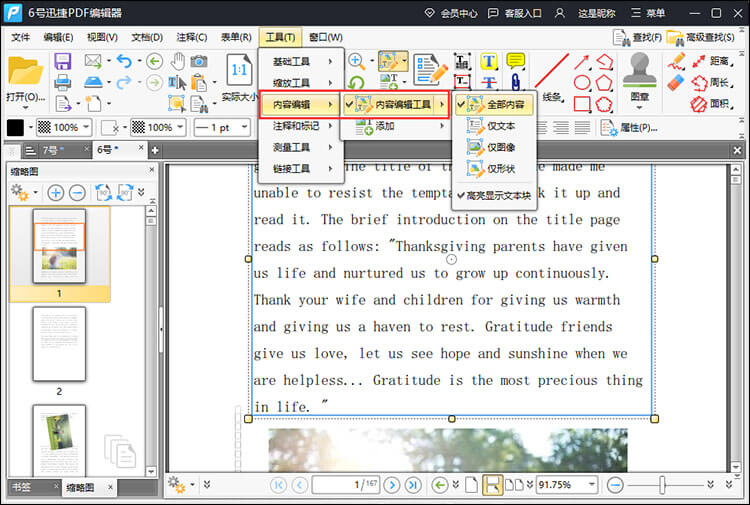Open the 文件 menu

pos(21,37)
